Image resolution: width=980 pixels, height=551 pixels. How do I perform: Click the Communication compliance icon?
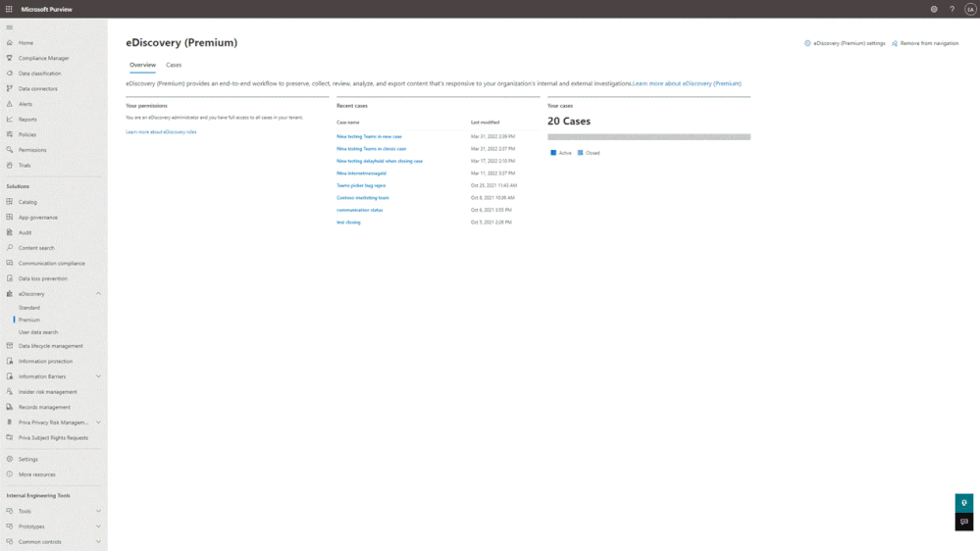pos(10,263)
